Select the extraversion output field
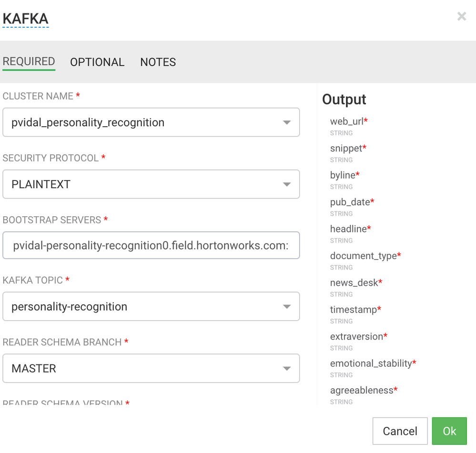This screenshot has width=476, height=453. (x=357, y=336)
